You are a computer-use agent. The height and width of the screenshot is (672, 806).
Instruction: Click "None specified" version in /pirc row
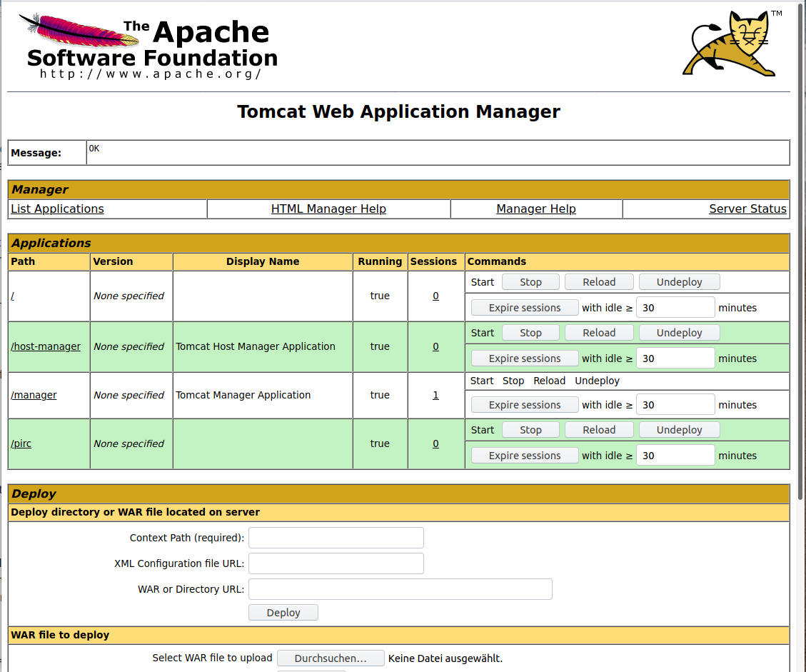129,443
